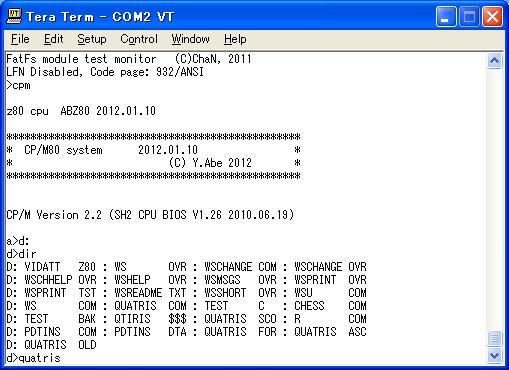Click the 'QUATRIS OLD' file entry
The image size is (509, 370).
[60, 345]
